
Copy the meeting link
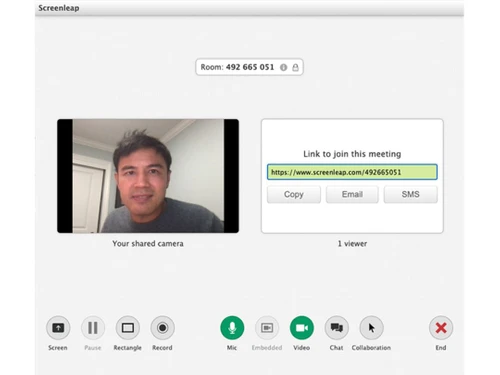(x=294, y=194)
